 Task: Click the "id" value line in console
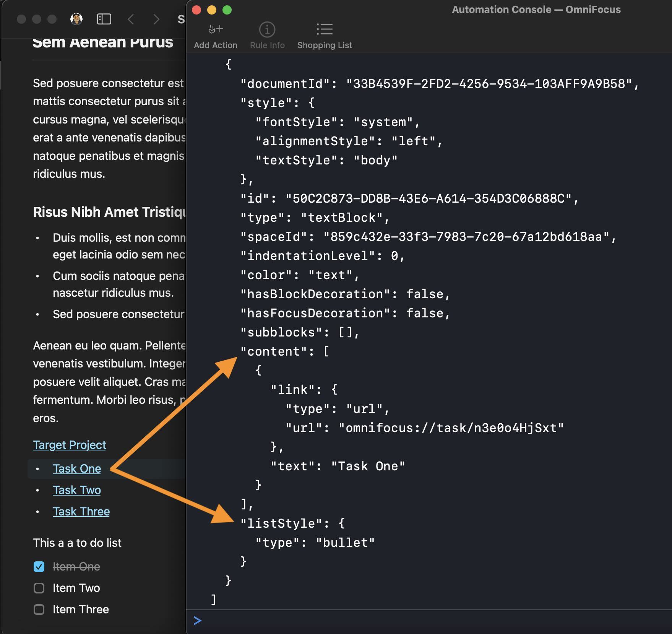coord(409,198)
